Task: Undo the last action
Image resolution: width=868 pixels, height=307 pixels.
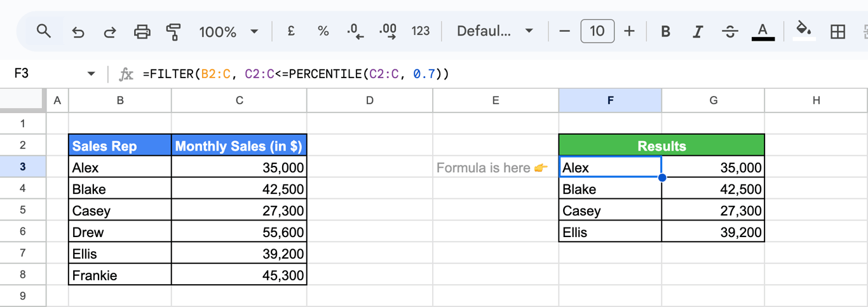Action: [78, 32]
